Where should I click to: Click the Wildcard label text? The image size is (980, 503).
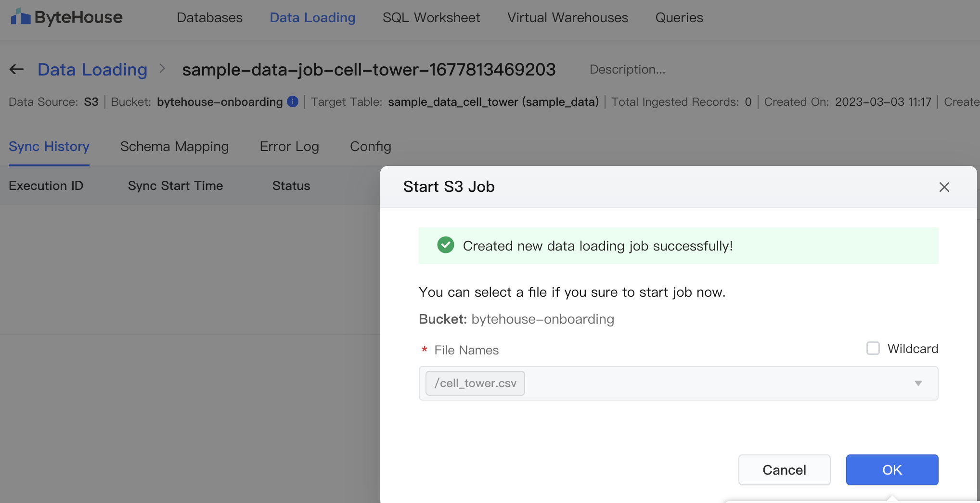pos(913,349)
